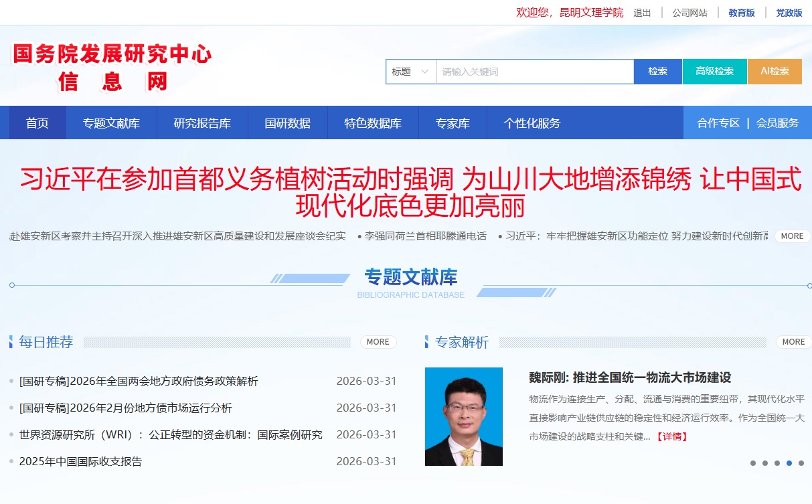Click the blue 检索 search button

(657, 71)
